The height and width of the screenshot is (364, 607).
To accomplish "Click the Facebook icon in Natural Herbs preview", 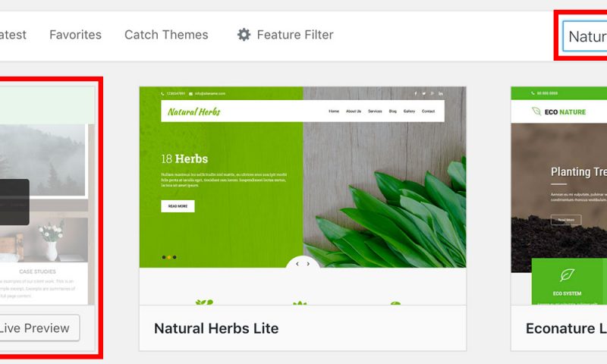I will point(416,93).
